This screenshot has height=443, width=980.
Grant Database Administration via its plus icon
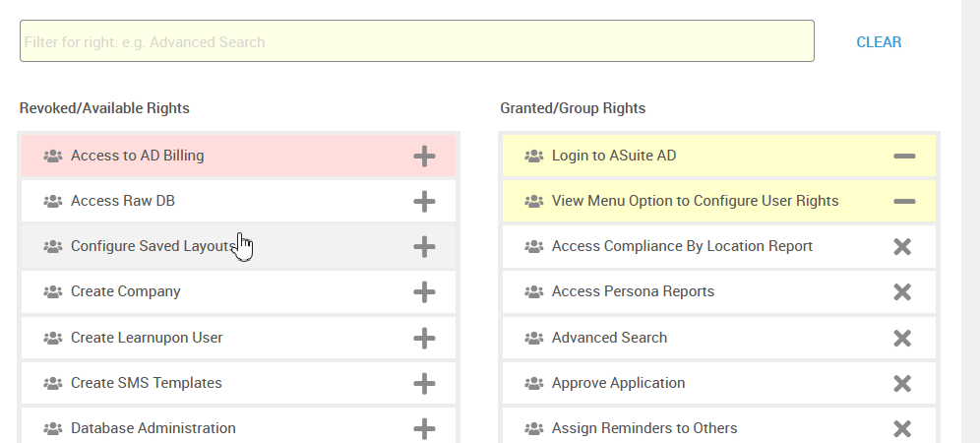click(x=424, y=428)
